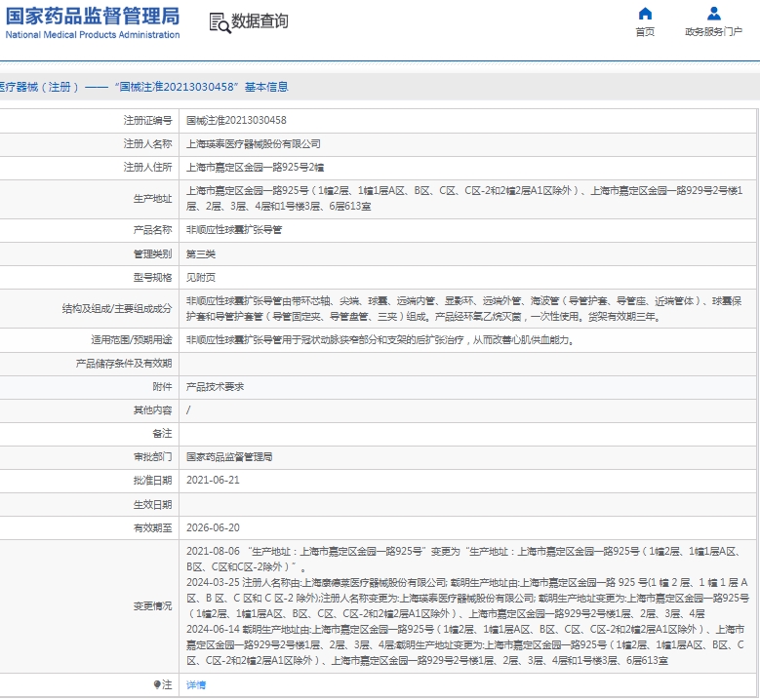760x700 pixels.
Task: Click the 2021-08-06 change record entry
Action: click(463, 559)
